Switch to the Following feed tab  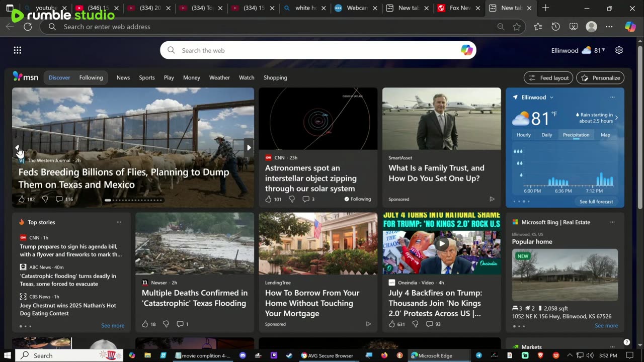91,77
